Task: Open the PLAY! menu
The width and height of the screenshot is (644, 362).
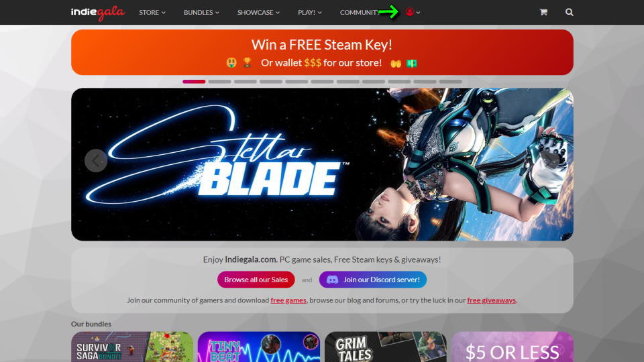Action: point(310,12)
